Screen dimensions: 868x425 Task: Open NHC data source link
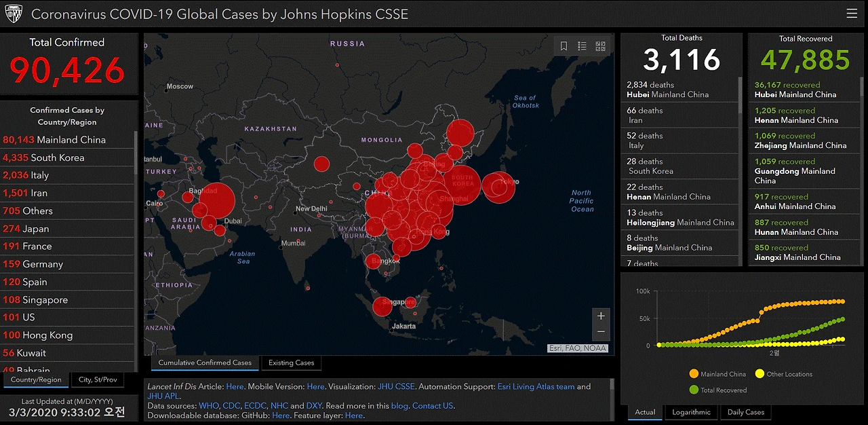(279, 406)
